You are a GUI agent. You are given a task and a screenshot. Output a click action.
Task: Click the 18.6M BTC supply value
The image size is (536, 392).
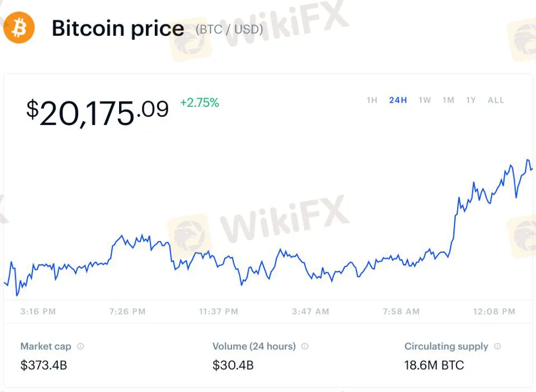(434, 366)
